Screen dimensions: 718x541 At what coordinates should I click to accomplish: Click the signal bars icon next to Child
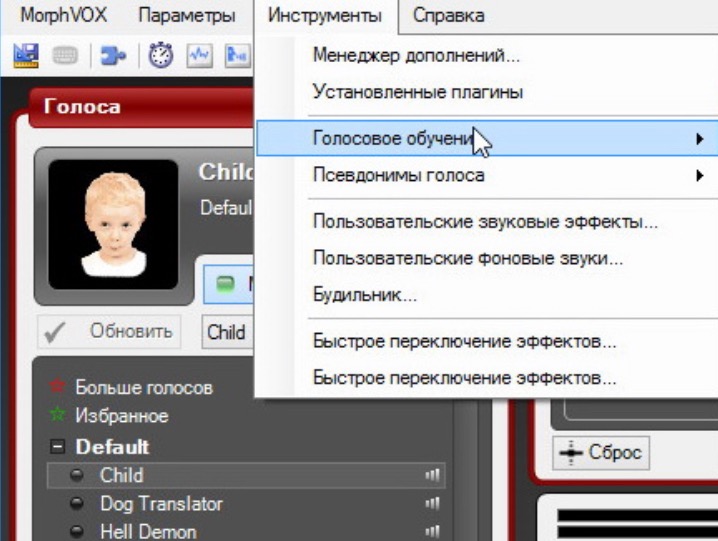pyautogui.click(x=433, y=476)
